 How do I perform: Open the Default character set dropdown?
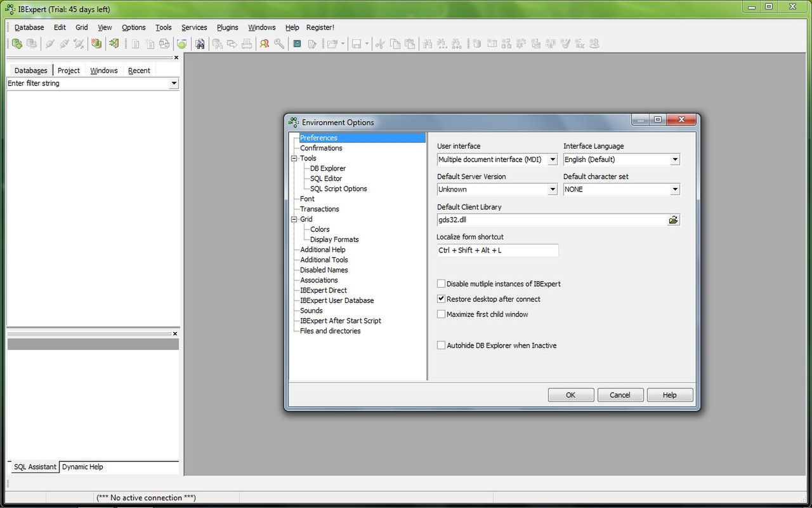(x=675, y=189)
